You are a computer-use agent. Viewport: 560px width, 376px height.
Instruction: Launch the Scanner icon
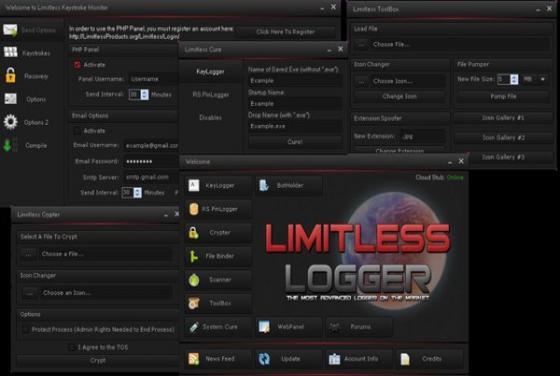click(x=194, y=280)
